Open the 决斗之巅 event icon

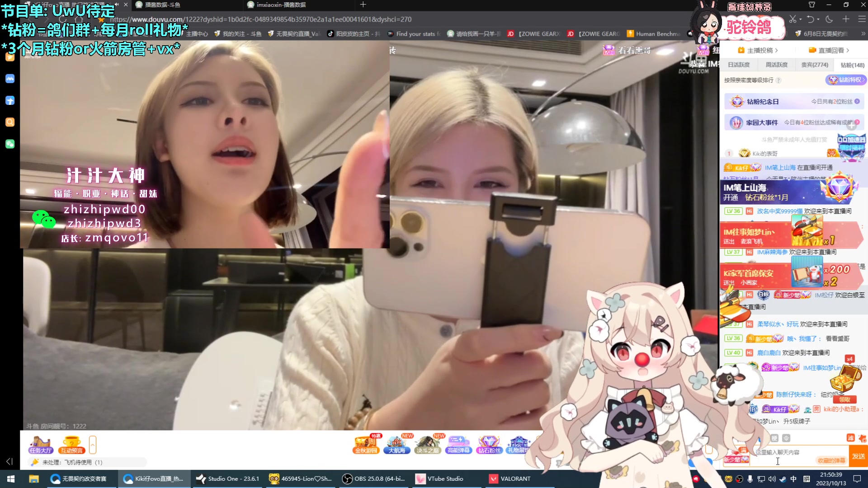pyautogui.click(x=428, y=445)
